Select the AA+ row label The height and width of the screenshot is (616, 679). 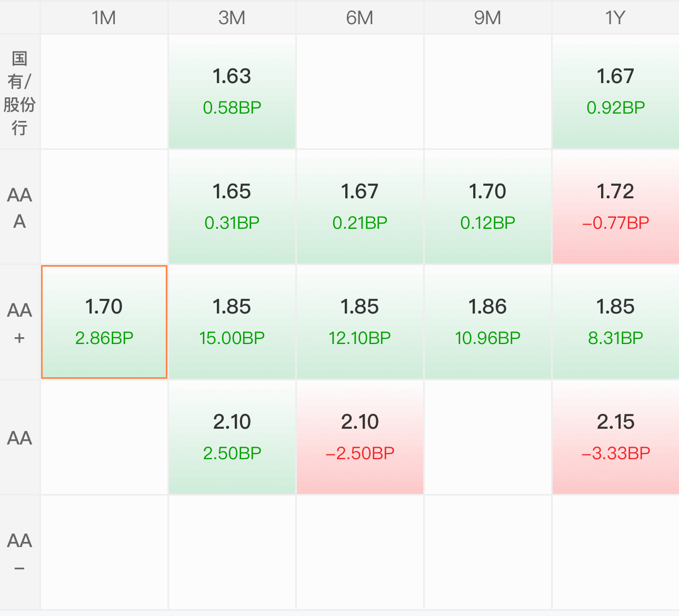click(x=19, y=322)
